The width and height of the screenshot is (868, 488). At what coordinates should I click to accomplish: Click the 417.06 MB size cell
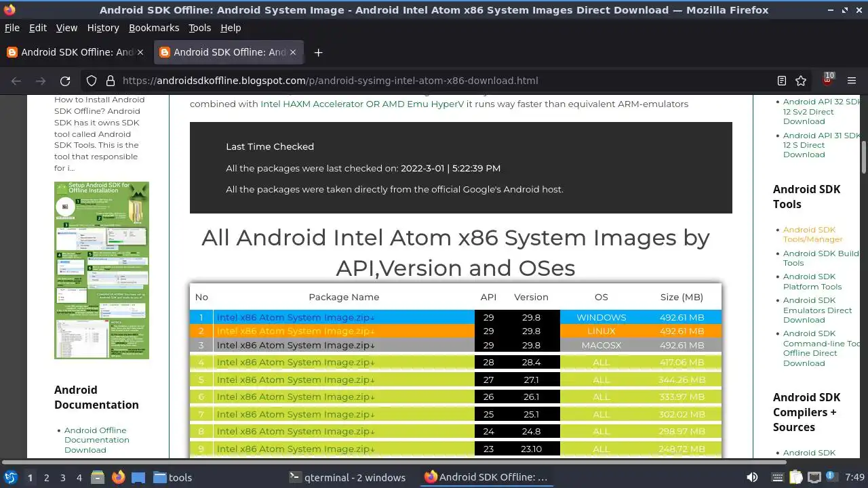pyautogui.click(x=682, y=362)
